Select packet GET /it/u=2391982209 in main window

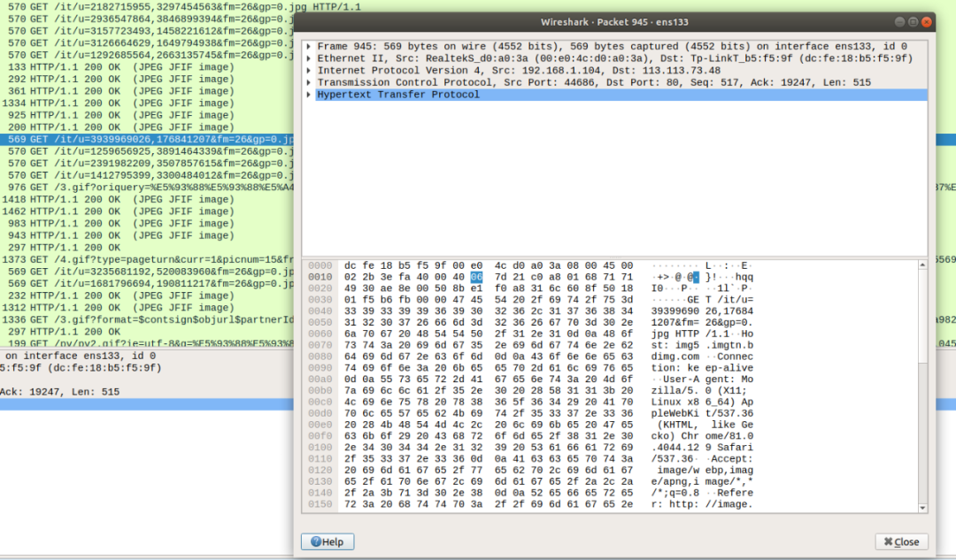tap(147, 164)
